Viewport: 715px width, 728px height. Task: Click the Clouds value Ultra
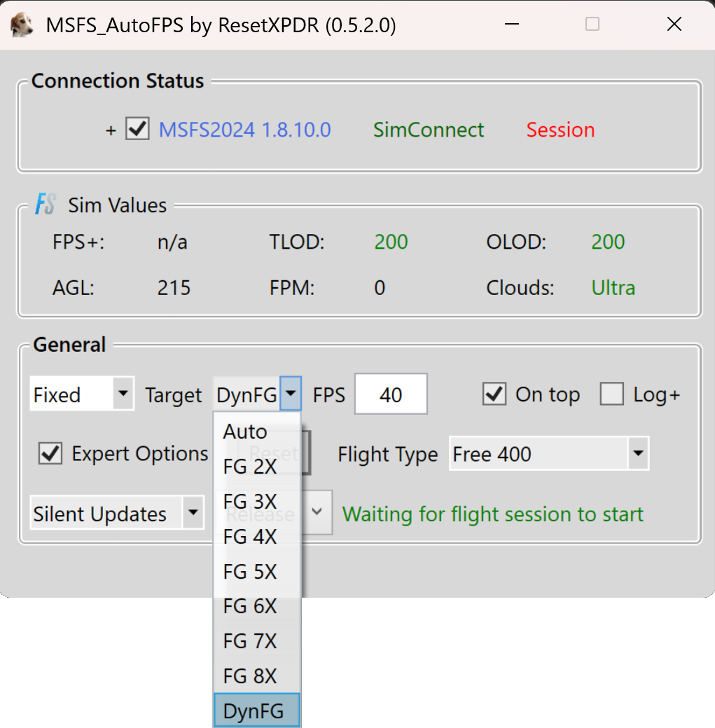coord(613,287)
